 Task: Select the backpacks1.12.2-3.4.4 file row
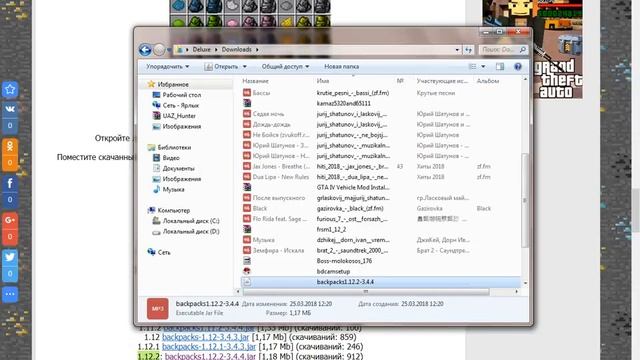point(381,282)
